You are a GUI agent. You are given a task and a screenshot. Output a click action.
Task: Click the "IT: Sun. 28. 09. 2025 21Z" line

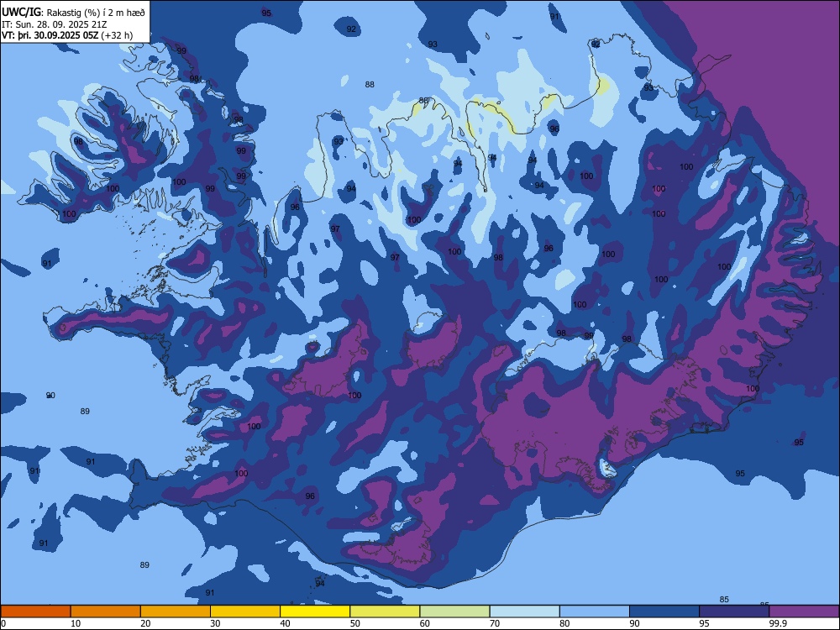[54, 24]
